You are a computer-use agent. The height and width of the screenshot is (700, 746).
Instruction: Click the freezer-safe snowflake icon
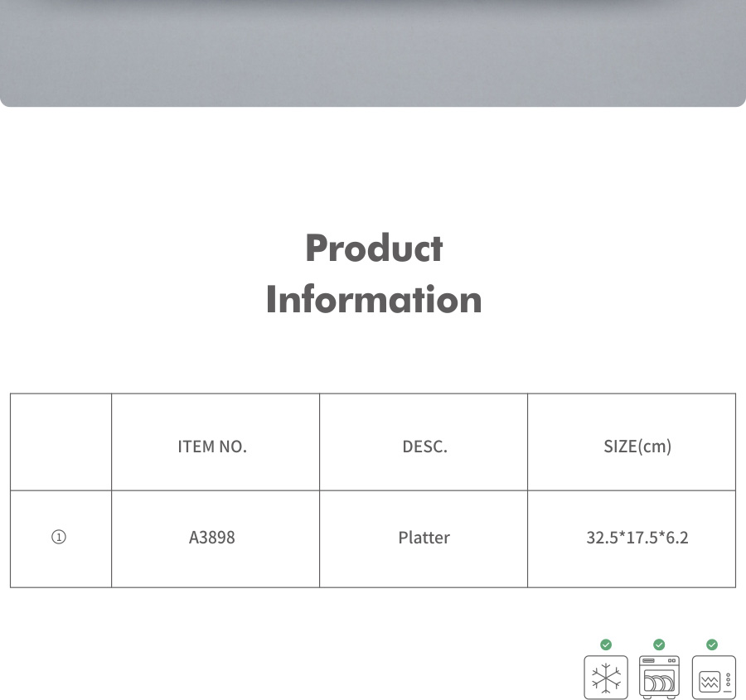tap(606, 677)
